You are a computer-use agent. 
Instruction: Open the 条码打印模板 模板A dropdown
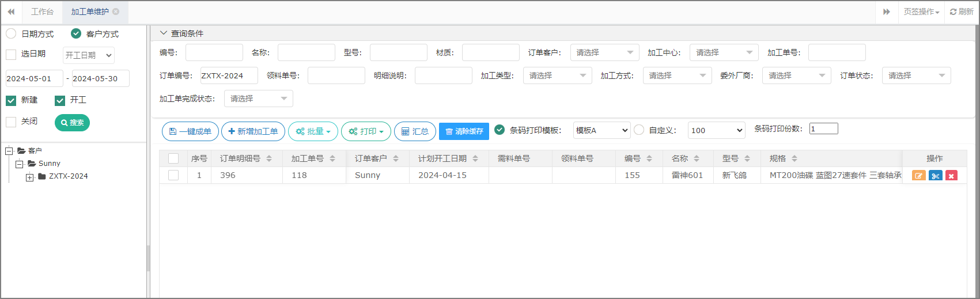point(601,130)
